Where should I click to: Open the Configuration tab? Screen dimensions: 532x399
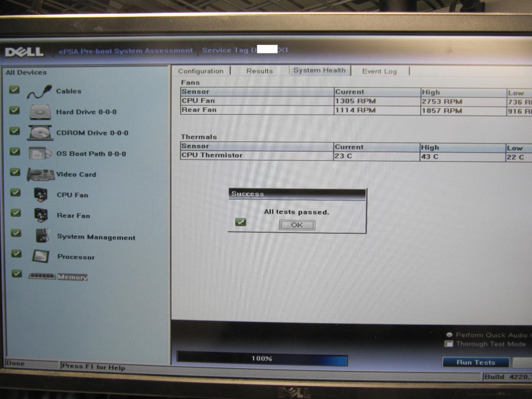pos(201,71)
